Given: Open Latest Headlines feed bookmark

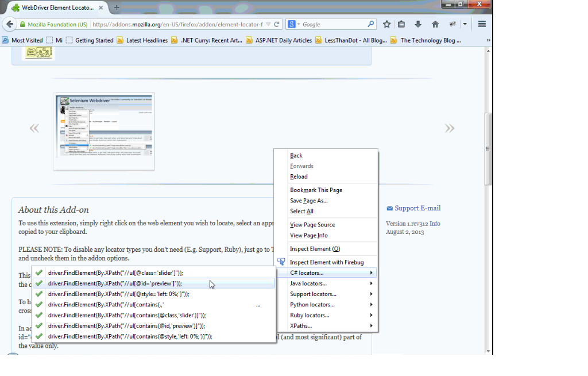Looking at the screenshot, I should (142, 40).
